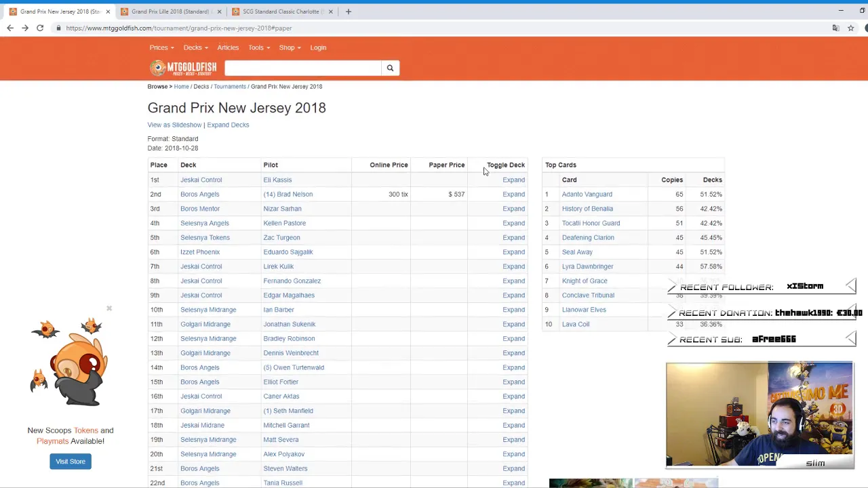Click the goldfish mascot ad image

pos(69,363)
